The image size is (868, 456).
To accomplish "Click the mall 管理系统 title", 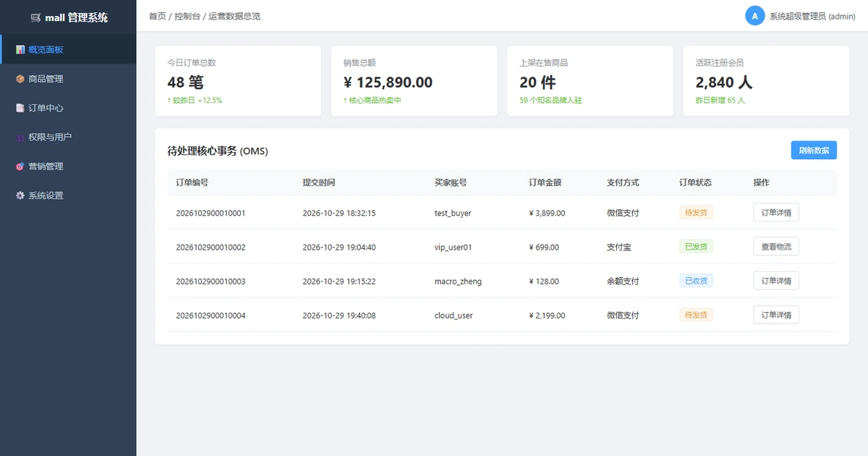I will click(x=76, y=17).
